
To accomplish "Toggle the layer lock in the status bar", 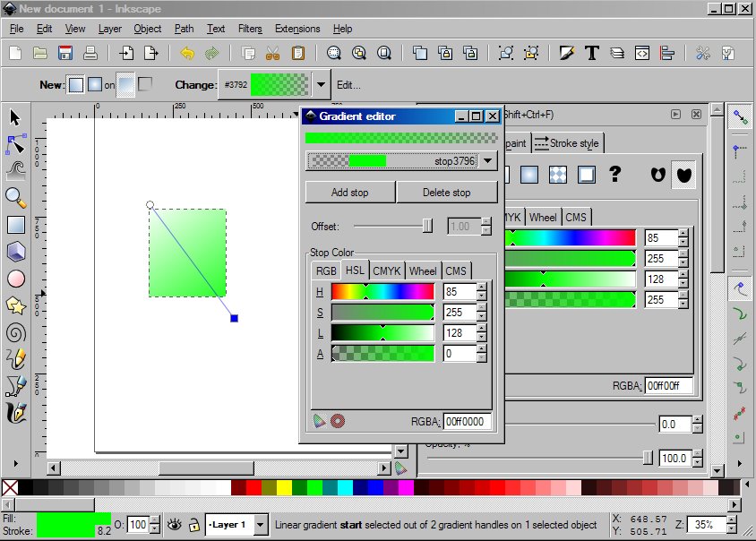I will click(193, 526).
